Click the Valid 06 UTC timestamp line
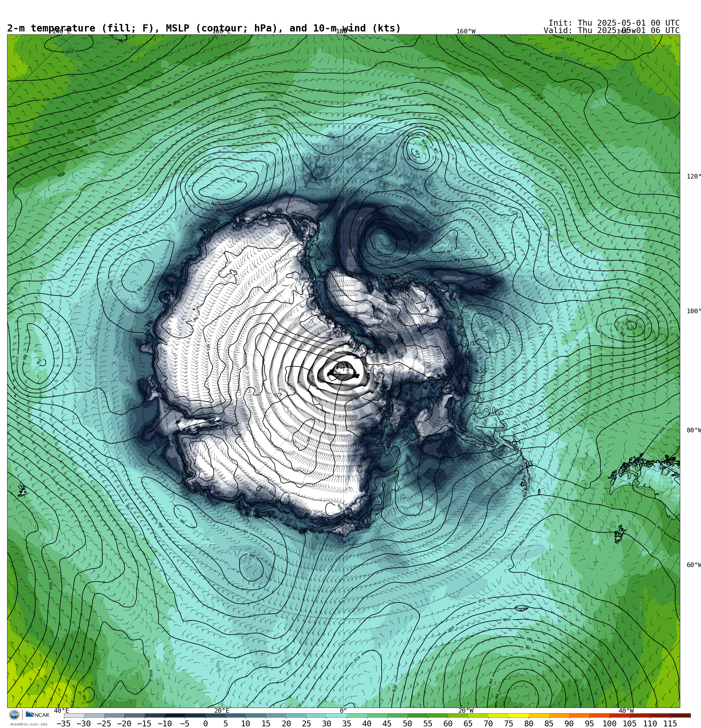The width and height of the screenshot is (701, 728). (611, 31)
